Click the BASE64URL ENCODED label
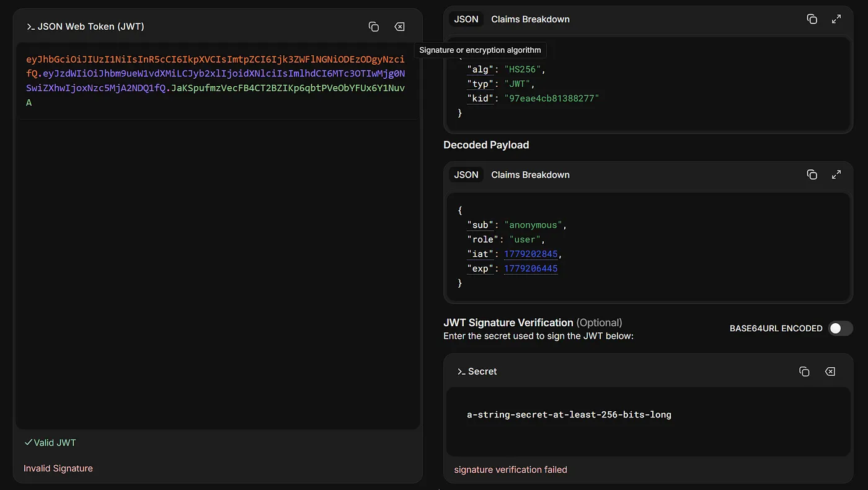The image size is (868, 490). click(x=776, y=328)
